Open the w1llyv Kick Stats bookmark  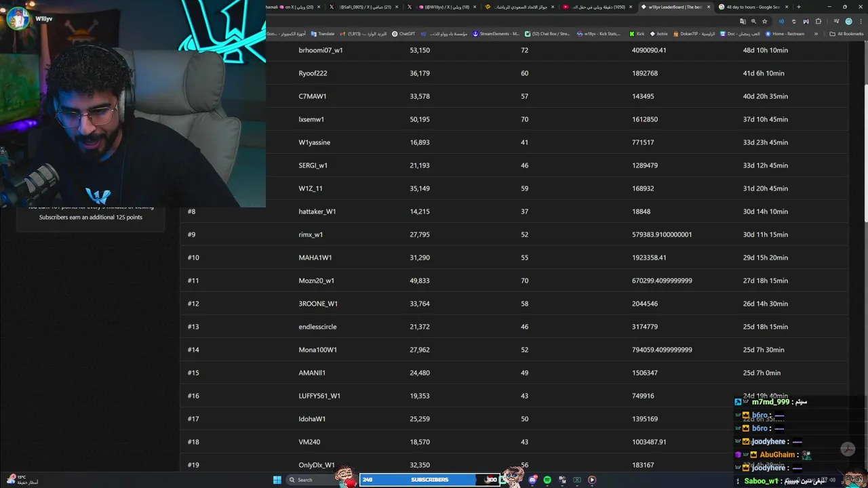click(x=599, y=34)
